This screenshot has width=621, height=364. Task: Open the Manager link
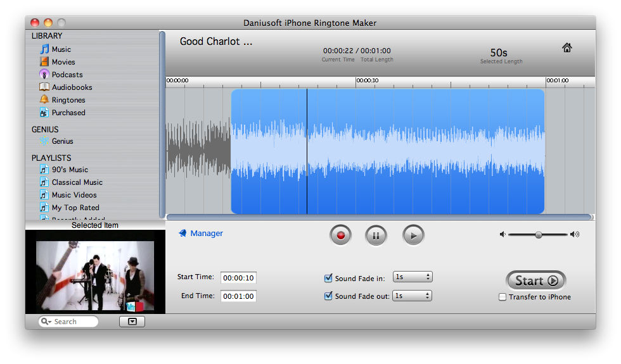coord(207,234)
